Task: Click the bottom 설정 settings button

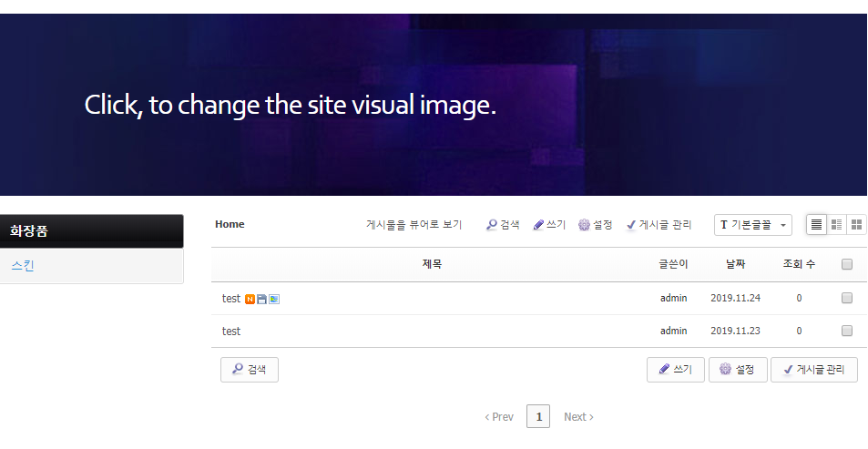Action: coord(738,369)
